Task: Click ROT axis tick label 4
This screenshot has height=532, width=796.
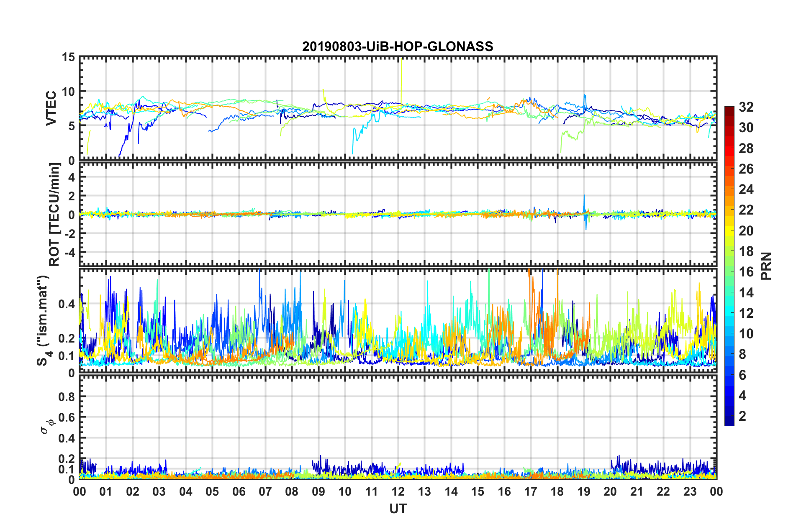Action: click(72, 177)
